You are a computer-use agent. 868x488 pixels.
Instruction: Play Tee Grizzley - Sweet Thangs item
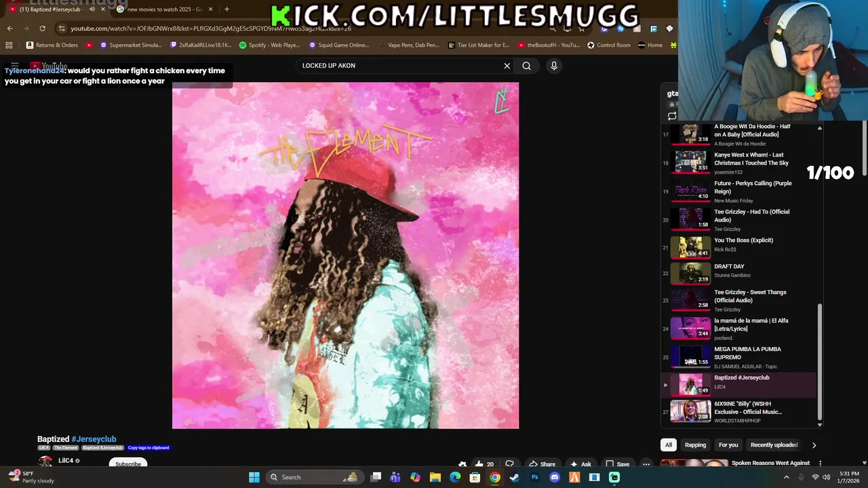pos(739,300)
